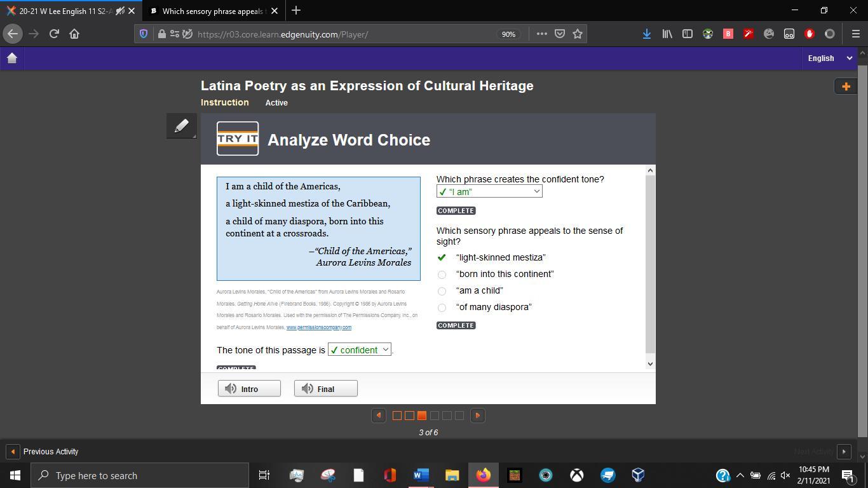Screen dimensions: 868x488
Task: Open the Edgenuity home icon
Action: pyautogui.click(x=11, y=58)
